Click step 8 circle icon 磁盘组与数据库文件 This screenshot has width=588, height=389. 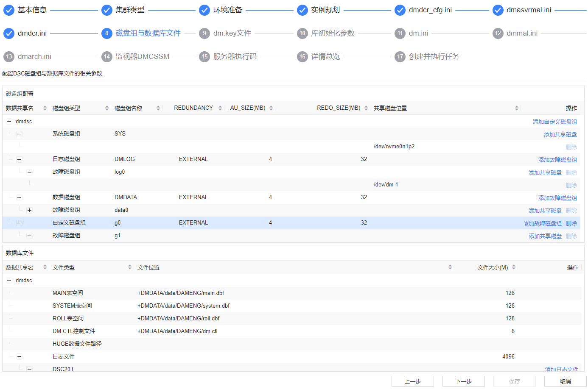107,33
